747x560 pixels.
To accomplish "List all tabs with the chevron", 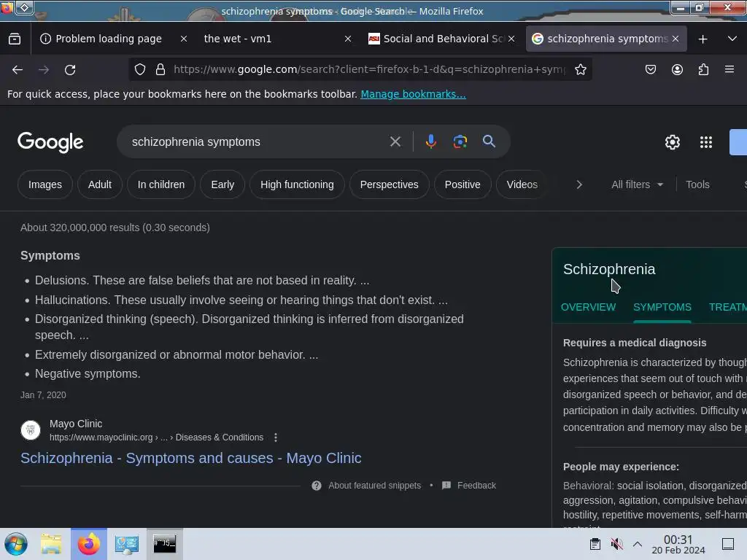I will (732, 39).
